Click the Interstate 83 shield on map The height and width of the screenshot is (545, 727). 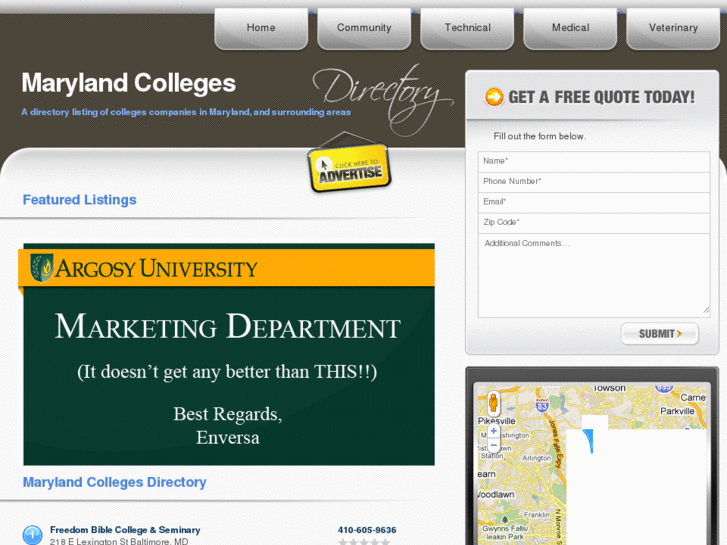point(542,405)
